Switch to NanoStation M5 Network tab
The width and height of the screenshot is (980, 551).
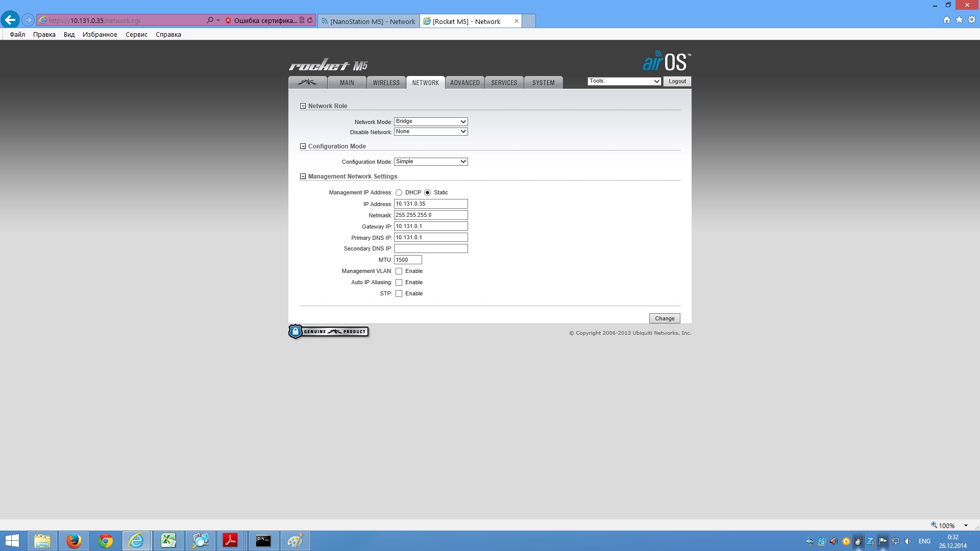click(x=369, y=21)
